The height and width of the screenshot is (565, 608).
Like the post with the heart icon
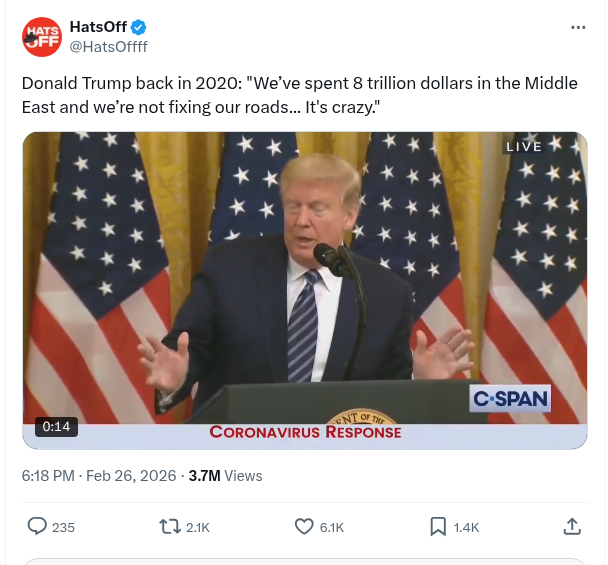click(304, 527)
